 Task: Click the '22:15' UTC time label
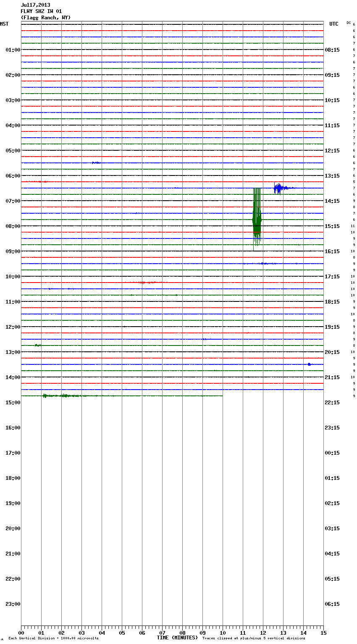coord(332,403)
